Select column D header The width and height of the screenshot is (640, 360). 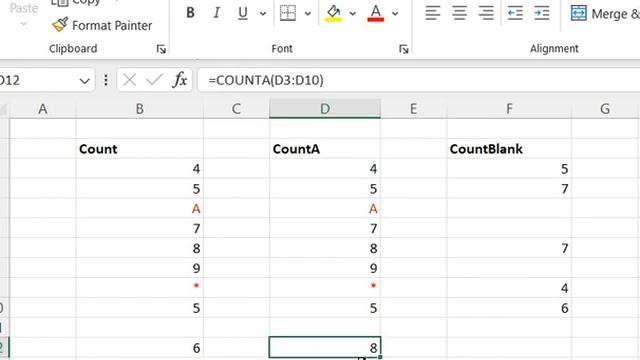coord(325,109)
